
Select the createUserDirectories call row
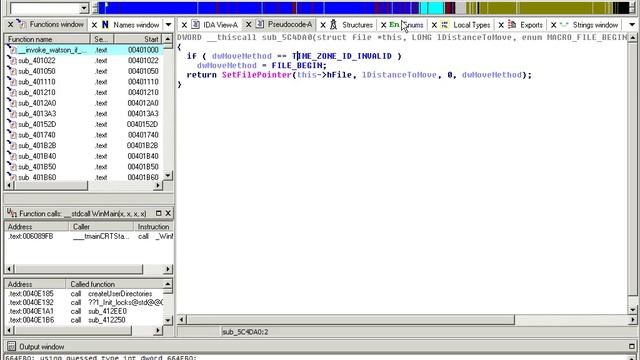pyautogui.click(x=84, y=294)
